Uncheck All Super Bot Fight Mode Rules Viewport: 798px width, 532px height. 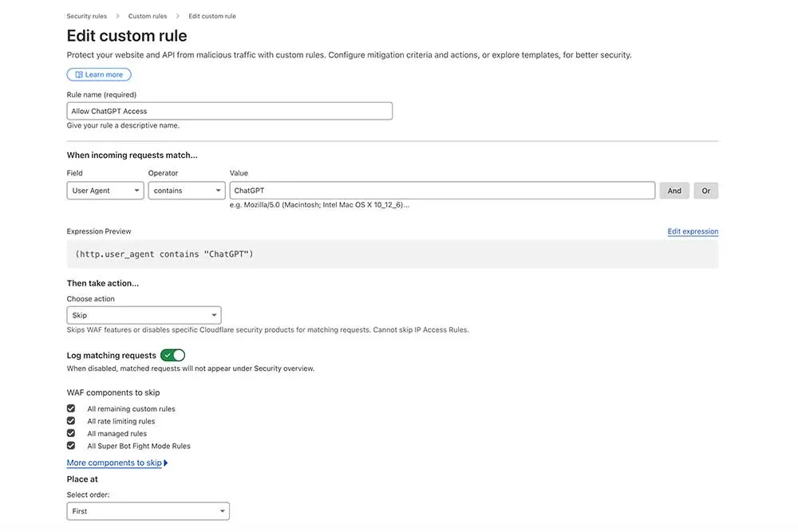pos(70,446)
